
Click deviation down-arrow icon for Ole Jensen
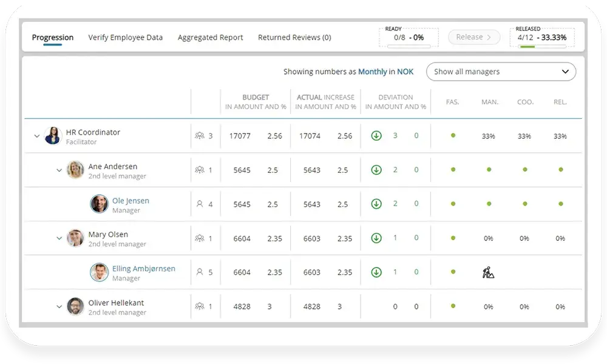[376, 204]
